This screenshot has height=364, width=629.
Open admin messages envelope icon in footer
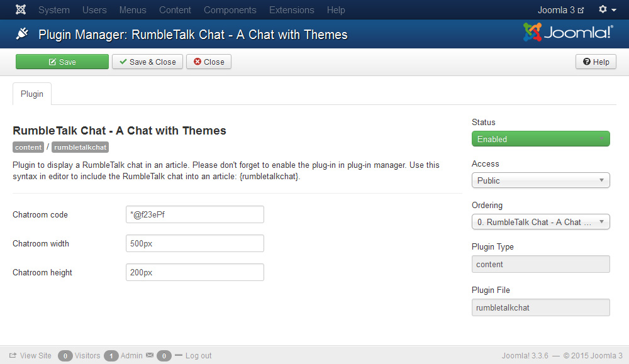(148, 355)
